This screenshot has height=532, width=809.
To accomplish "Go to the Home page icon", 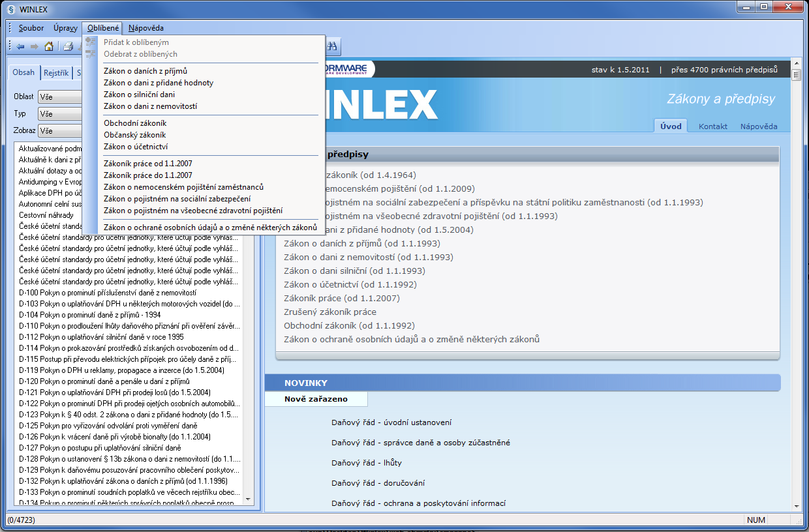I will point(49,46).
